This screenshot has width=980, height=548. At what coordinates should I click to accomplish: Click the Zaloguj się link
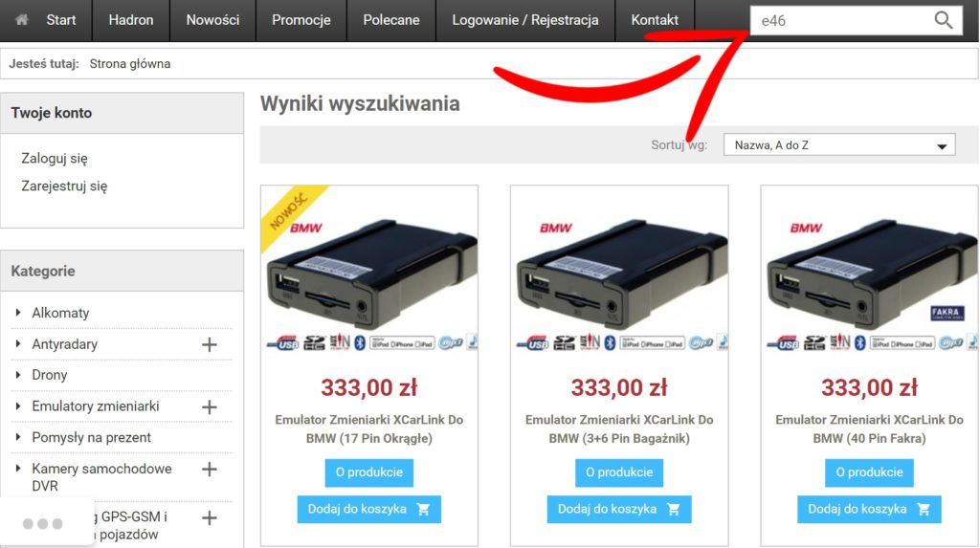55,159
